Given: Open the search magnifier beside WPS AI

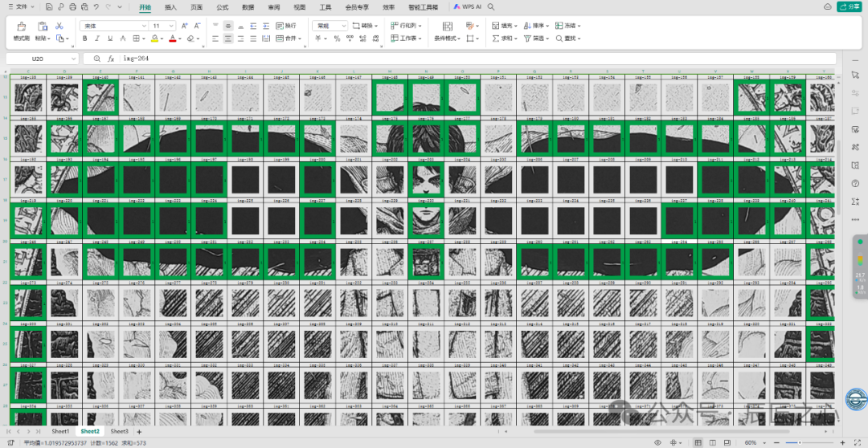Looking at the screenshot, I should pos(490,7).
